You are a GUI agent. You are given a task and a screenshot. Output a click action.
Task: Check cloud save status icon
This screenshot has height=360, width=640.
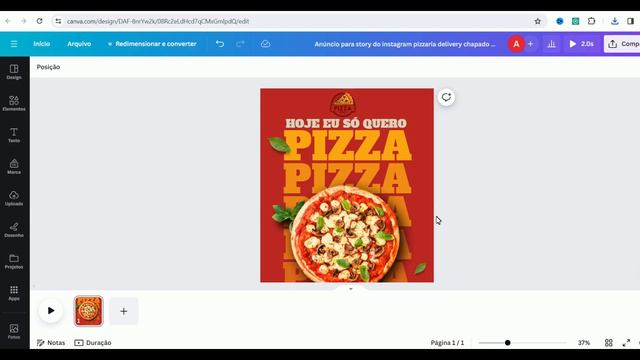[265, 44]
